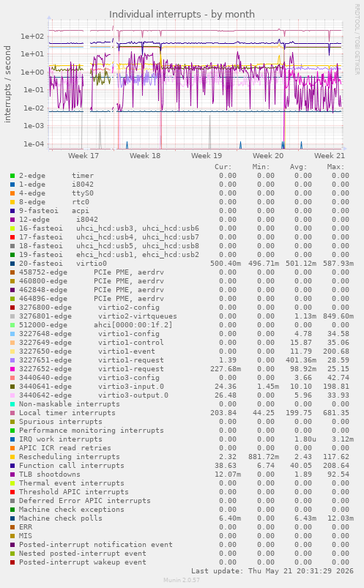Image resolution: width=364 pixels, height=588 pixels.
Task: Click the olive swatch for virtio3-input.0
Action: coord(12,386)
